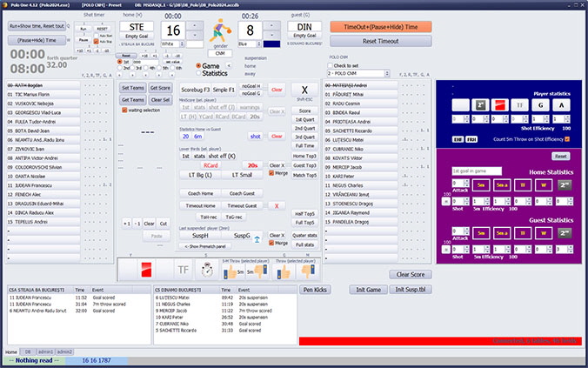Increase guest score with upper stepper button

click(272, 25)
